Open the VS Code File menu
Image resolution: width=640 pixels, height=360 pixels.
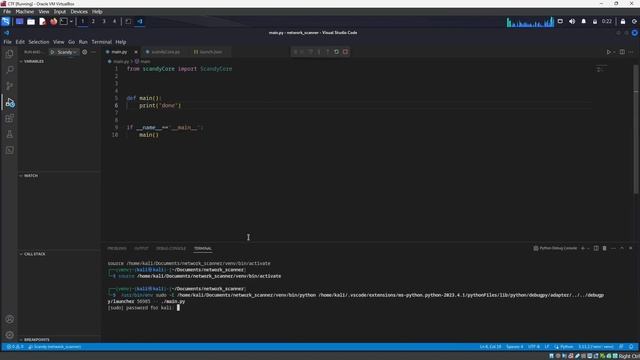click(7, 42)
